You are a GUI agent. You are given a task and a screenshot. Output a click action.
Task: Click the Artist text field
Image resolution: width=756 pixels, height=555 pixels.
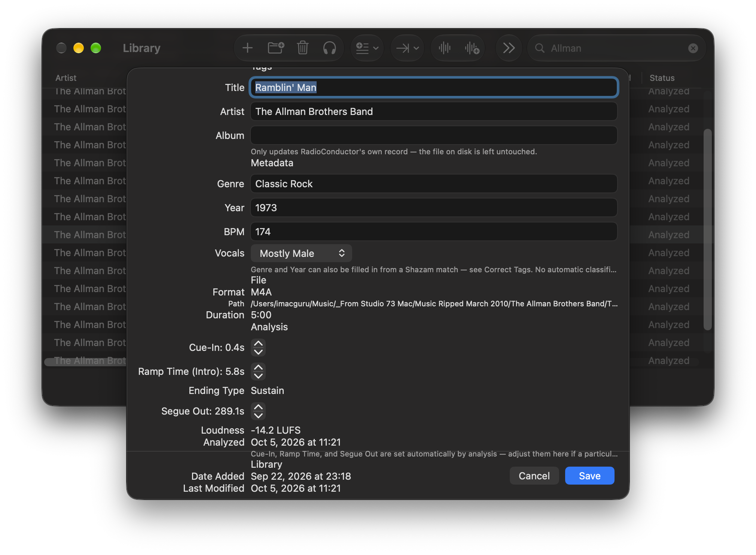[x=434, y=112]
